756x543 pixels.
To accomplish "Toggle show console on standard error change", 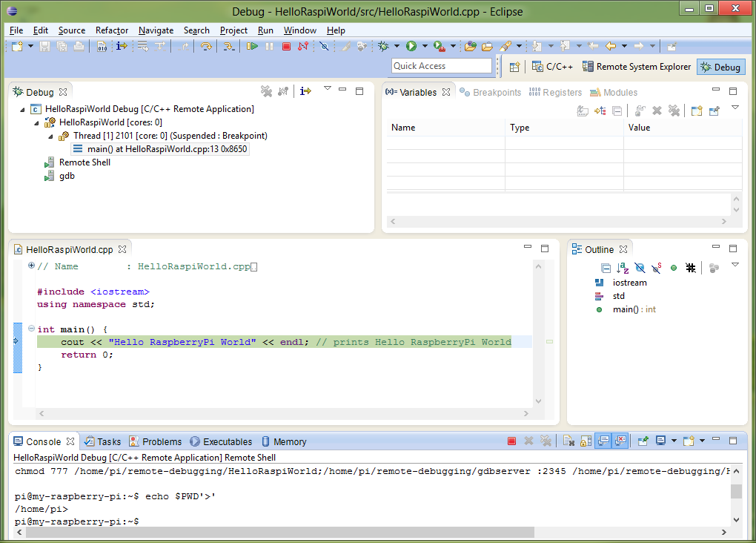I will 620,441.
